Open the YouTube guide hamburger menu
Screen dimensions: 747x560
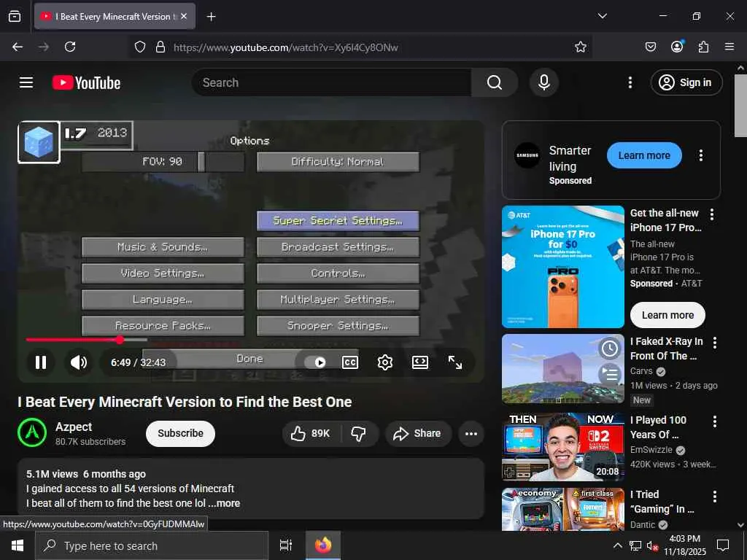click(x=26, y=82)
